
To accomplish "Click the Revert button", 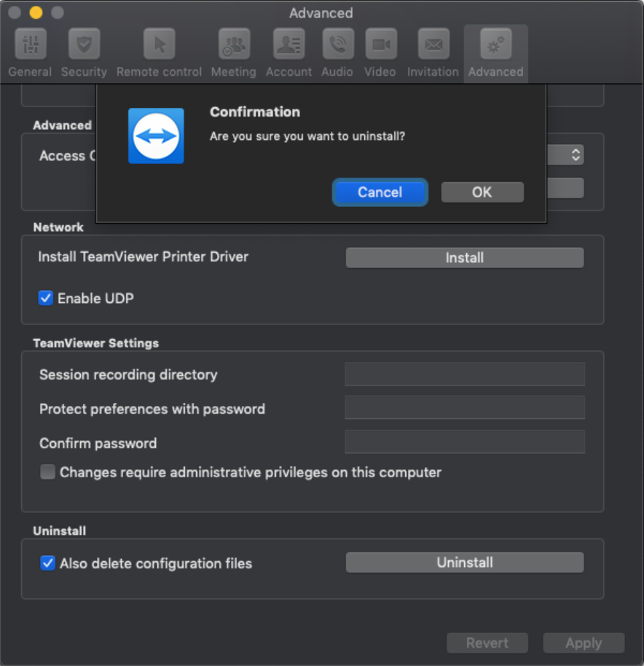I will click(487, 643).
